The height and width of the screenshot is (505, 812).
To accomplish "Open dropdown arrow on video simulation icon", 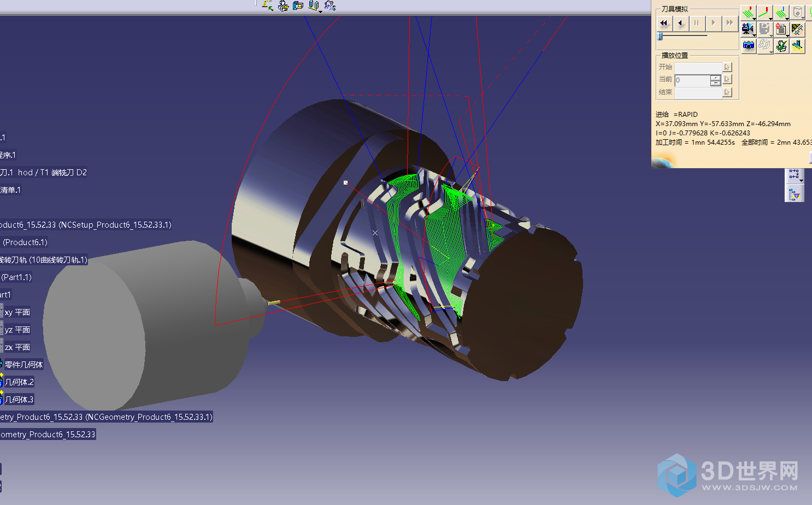I will 754,35.
